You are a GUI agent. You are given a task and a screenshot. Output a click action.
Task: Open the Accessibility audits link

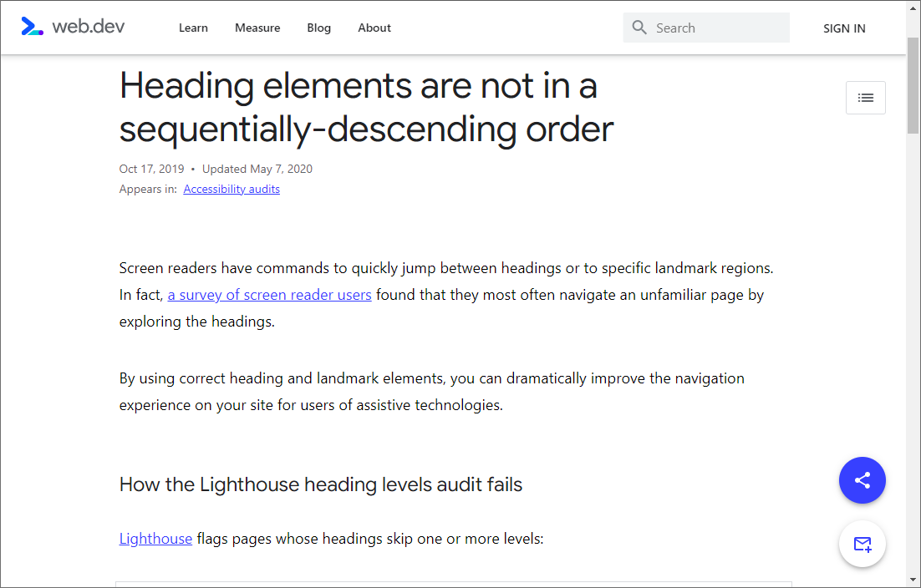232,189
